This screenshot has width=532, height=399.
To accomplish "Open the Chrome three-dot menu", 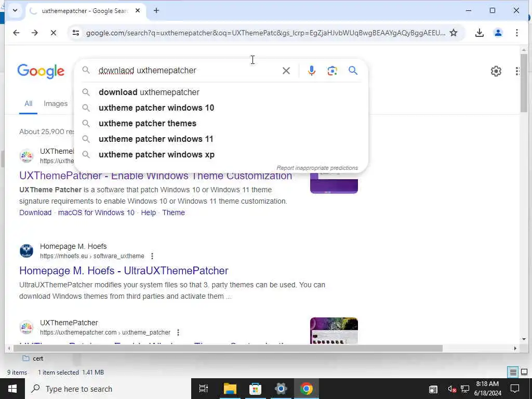I will 516,33.
